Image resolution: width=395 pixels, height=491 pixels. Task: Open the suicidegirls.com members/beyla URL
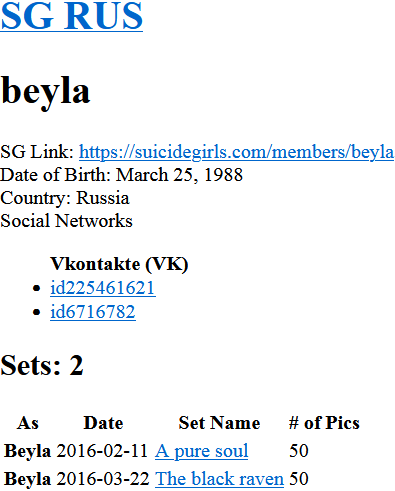pyautogui.click(x=236, y=152)
